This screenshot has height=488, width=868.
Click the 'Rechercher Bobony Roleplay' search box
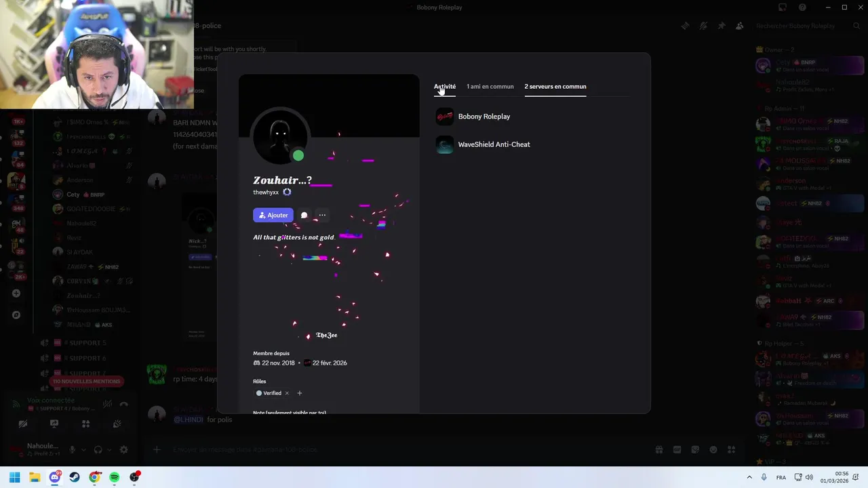pos(807,26)
